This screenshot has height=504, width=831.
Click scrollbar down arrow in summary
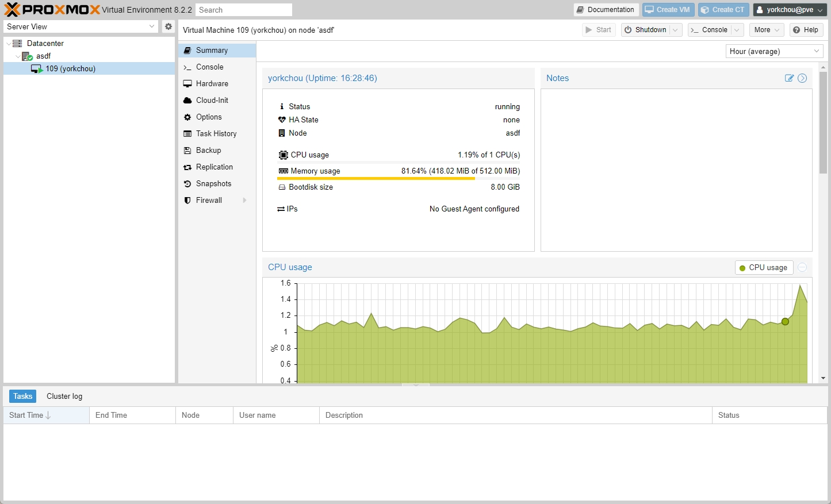click(823, 378)
